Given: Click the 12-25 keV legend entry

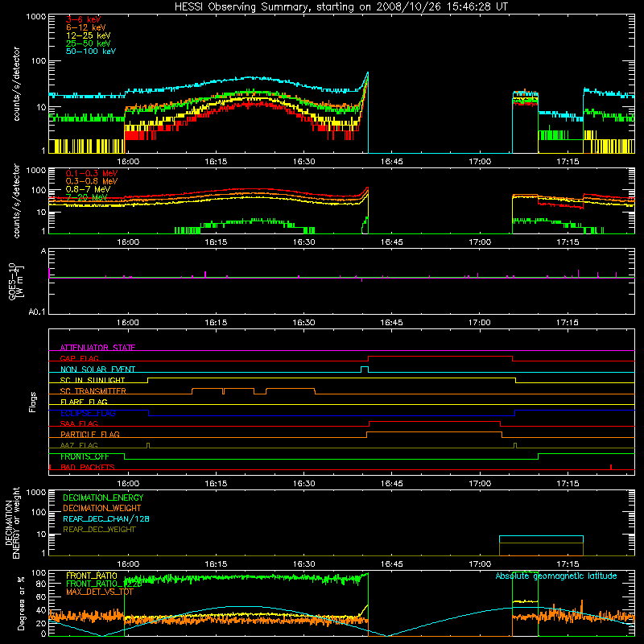Looking at the screenshot, I should (89, 35).
